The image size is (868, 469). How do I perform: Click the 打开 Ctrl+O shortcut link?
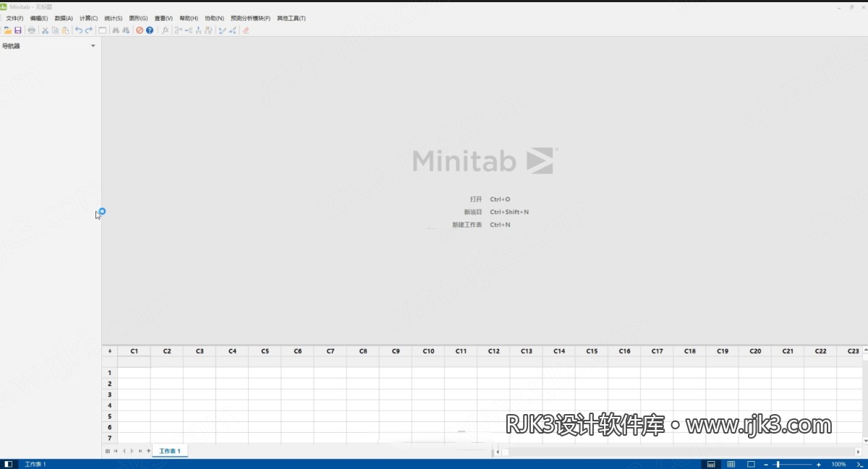point(490,199)
